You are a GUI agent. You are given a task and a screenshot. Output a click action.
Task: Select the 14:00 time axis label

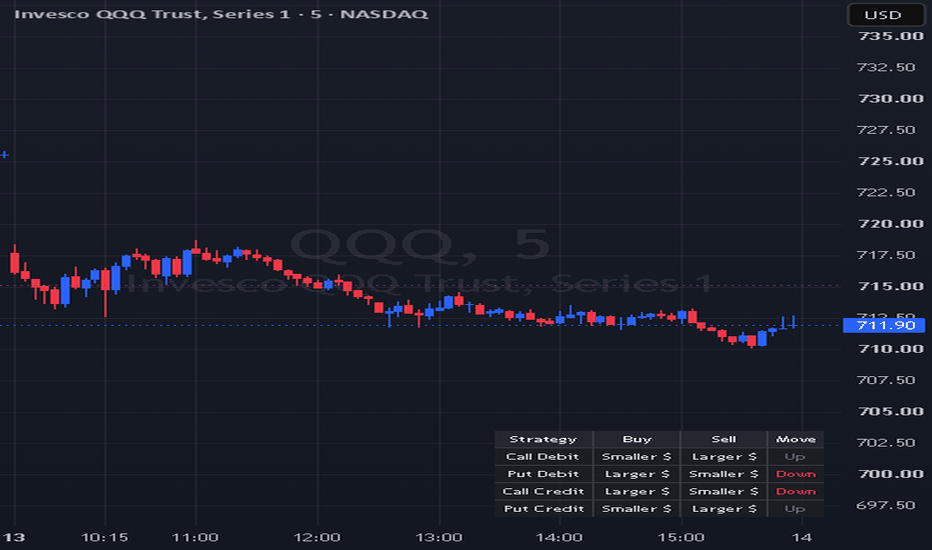[x=559, y=538]
